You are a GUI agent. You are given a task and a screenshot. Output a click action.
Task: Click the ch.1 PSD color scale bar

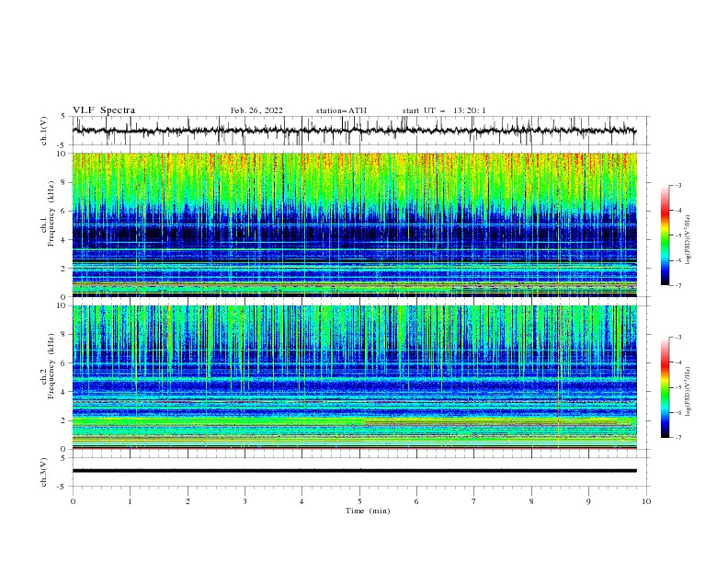coord(665,236)
